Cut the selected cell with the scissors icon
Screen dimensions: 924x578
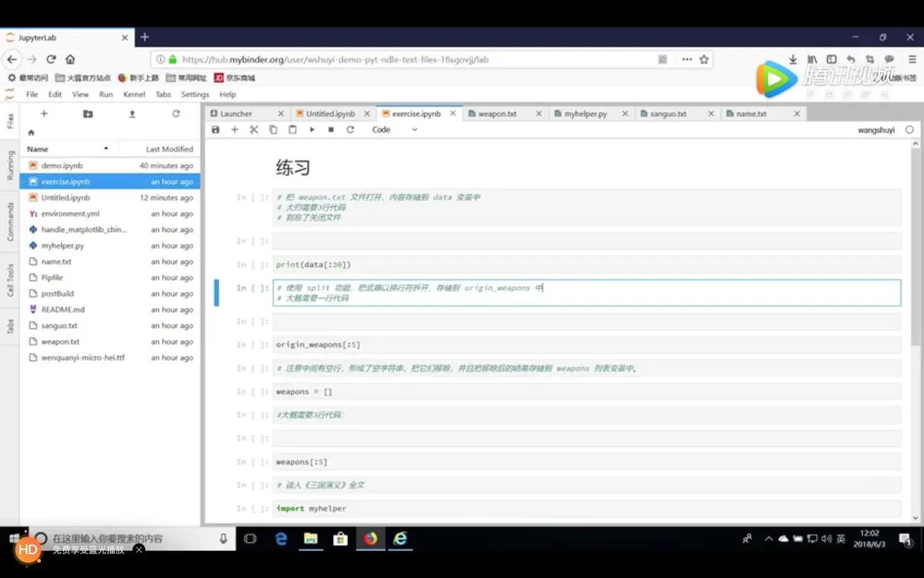253,130
